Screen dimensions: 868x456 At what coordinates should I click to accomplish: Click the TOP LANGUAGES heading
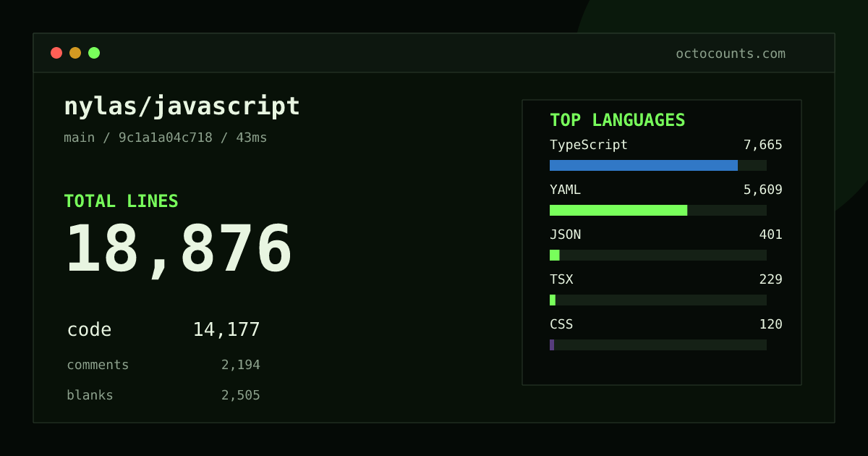point(617,120)
